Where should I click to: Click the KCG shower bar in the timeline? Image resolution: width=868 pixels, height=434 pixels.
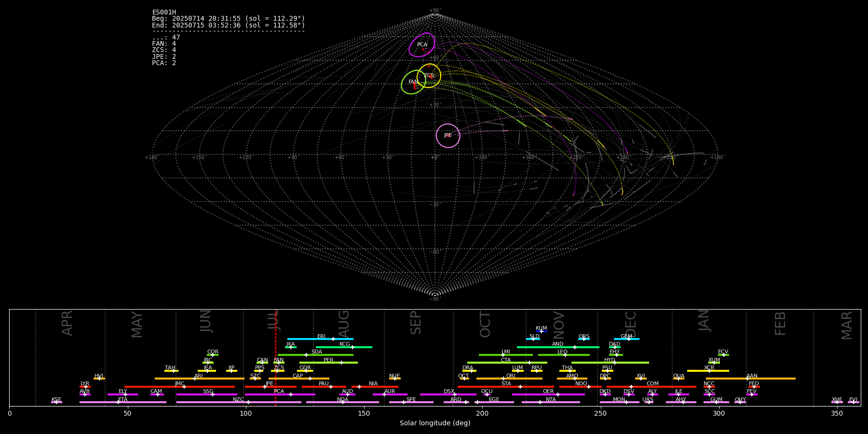click(x=344, y=347)
